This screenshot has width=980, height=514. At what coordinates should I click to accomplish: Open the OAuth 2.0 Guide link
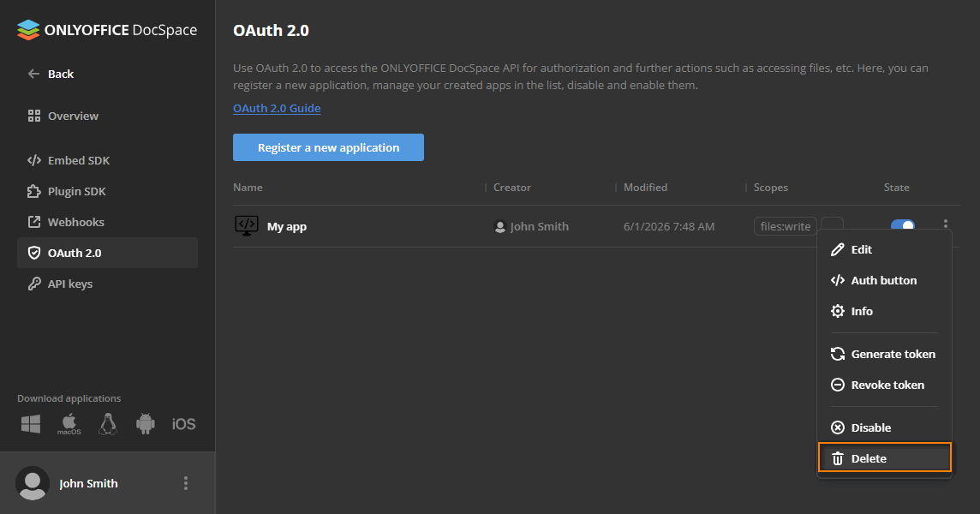(277, 108)
